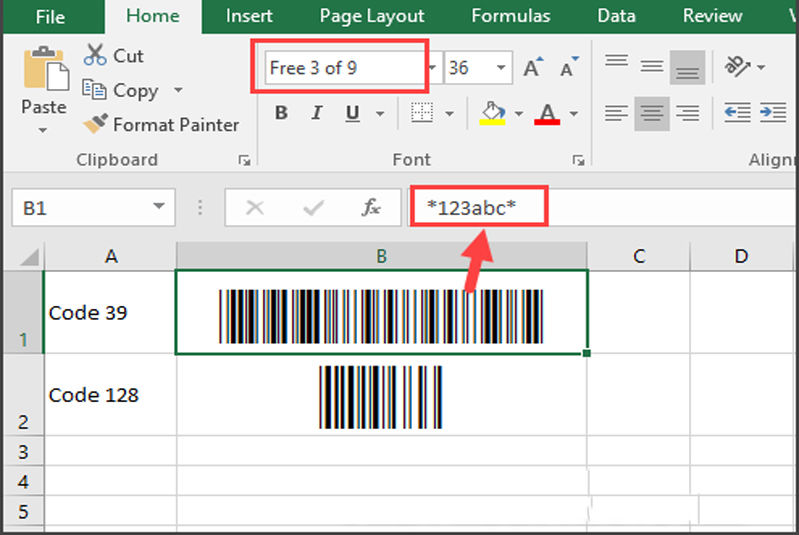
Task: Expand the borders dropdown arrow
Action: click(449, 114)
